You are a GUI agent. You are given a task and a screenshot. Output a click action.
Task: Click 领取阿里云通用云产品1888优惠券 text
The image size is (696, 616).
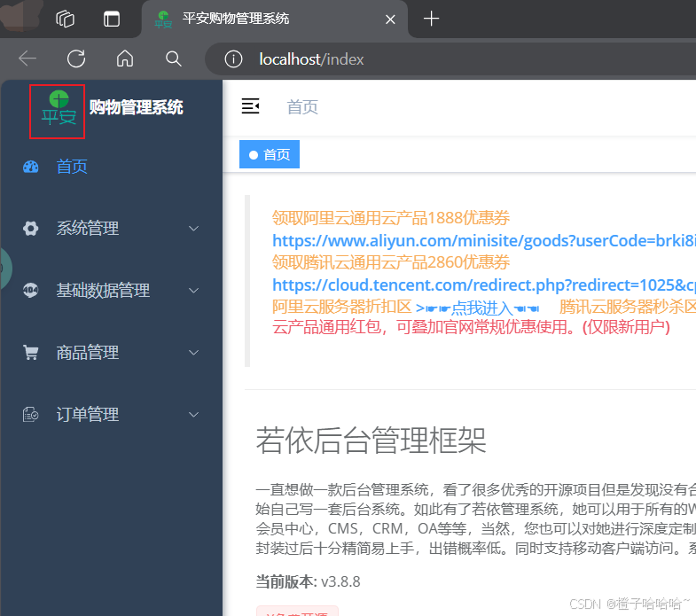coord(391,218)
